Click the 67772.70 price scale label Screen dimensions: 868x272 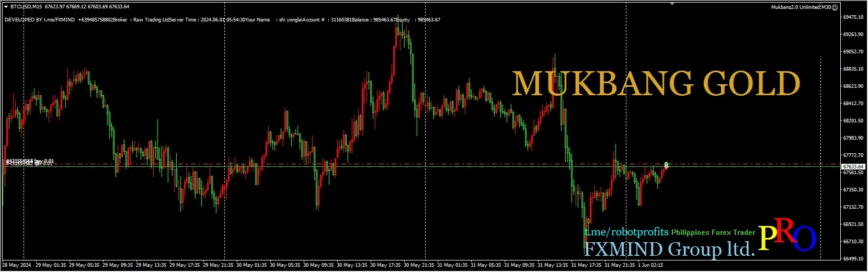(853, 155)
